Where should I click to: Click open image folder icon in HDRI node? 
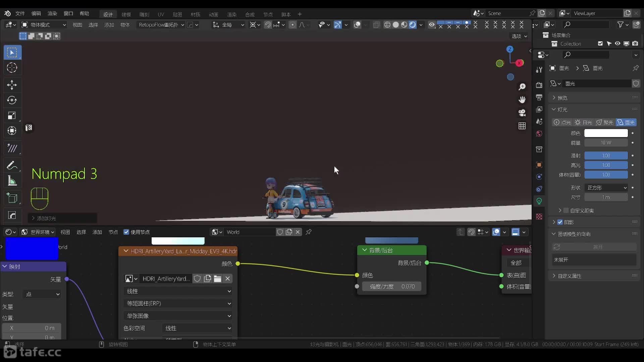[217, 279]
